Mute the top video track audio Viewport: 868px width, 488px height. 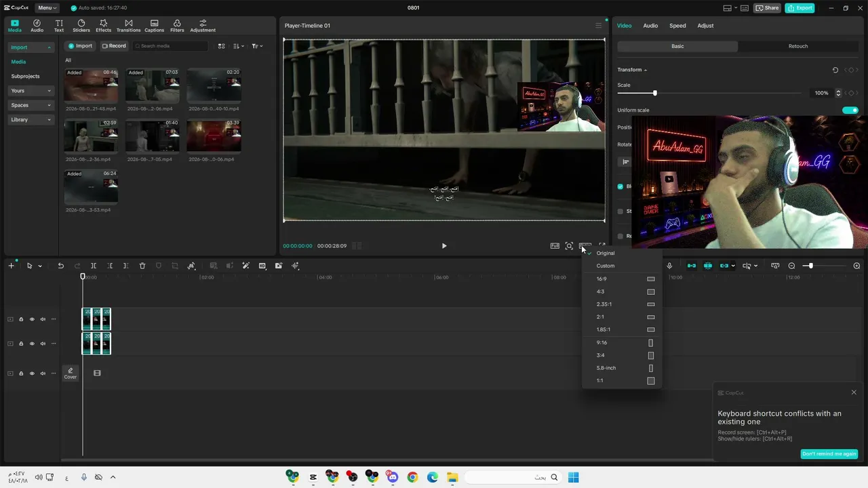click(x=43, y=319)
